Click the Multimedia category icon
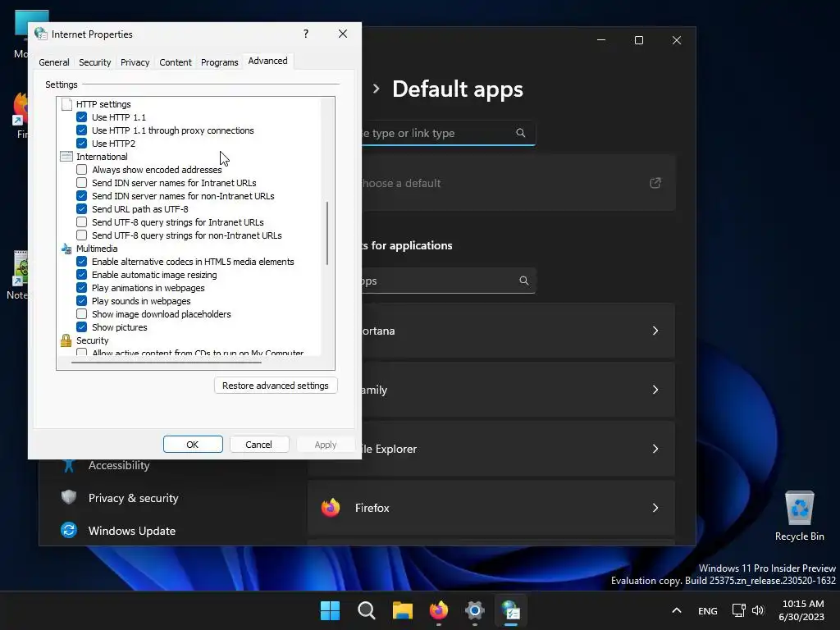Image resolution: width=840 pixels, height=630 pixels. click(66, 249)
